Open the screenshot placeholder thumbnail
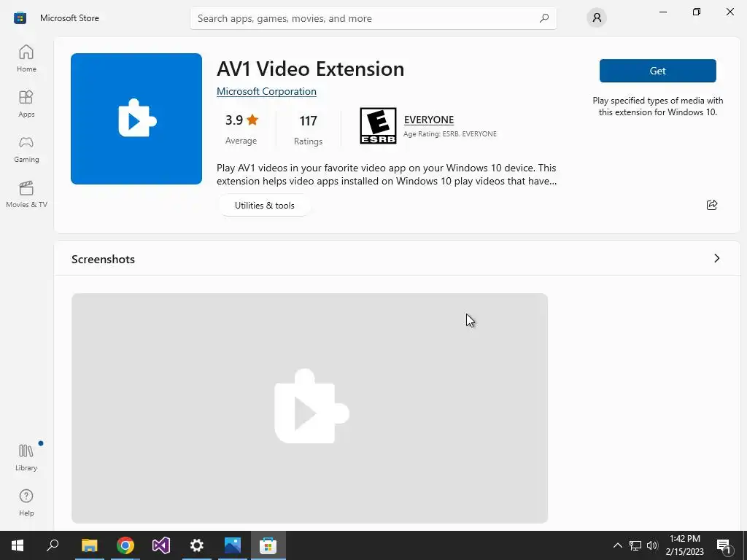The image size is (747, 560). pyautogui.click(x=309, y=408)
